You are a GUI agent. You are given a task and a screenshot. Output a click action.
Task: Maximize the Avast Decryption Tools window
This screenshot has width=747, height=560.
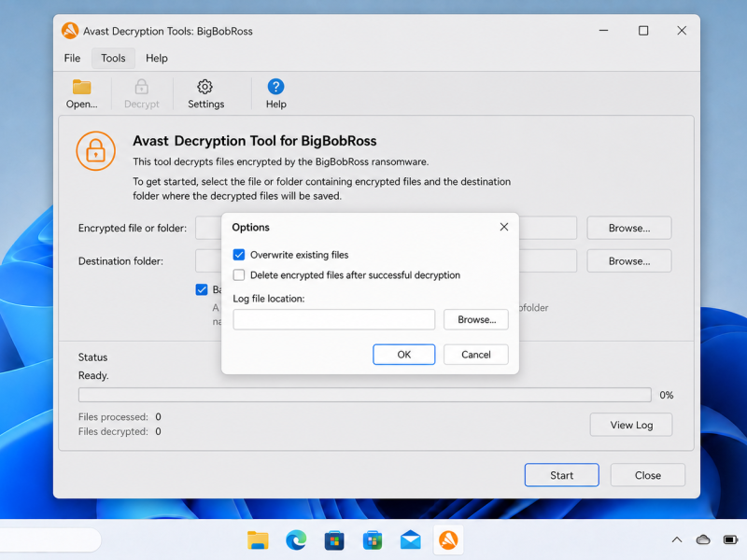643,31
